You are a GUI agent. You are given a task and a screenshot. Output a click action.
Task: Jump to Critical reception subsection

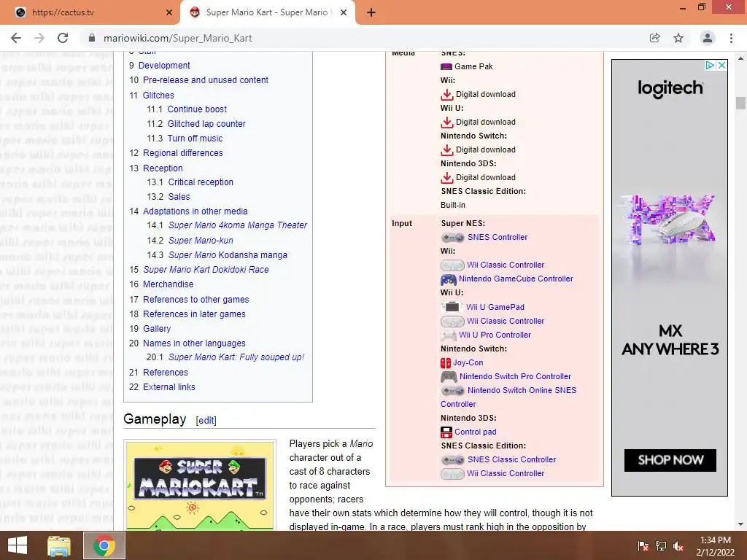[201, 182]
